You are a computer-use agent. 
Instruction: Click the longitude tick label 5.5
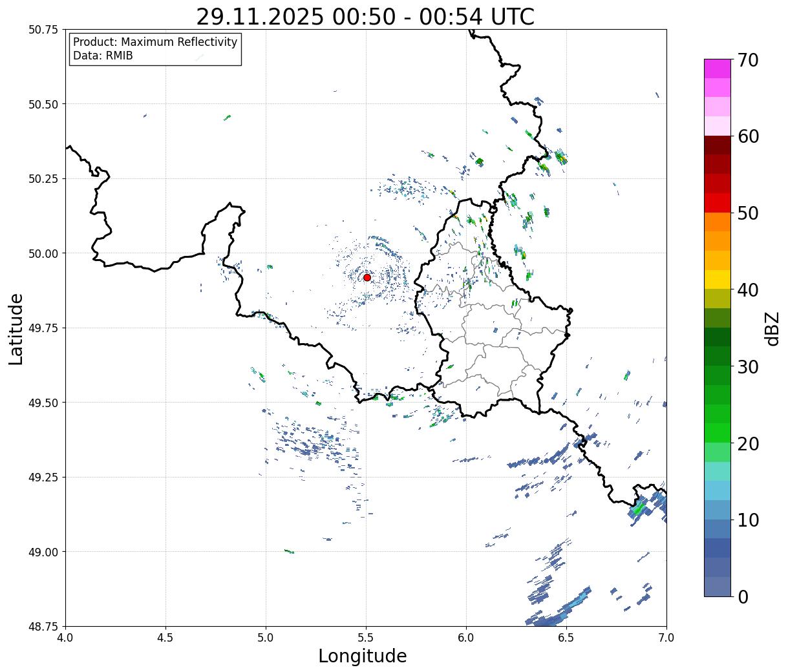click(x=366, y=638)
